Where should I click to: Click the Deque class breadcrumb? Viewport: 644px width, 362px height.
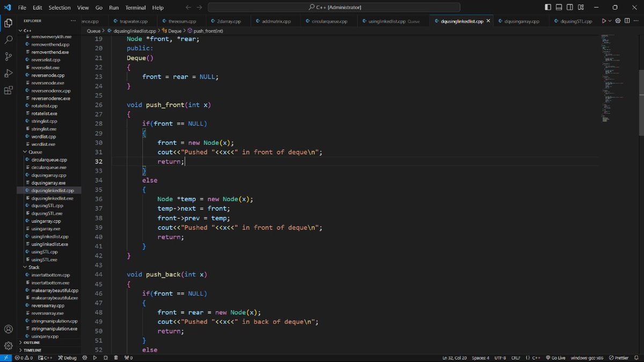172,31
